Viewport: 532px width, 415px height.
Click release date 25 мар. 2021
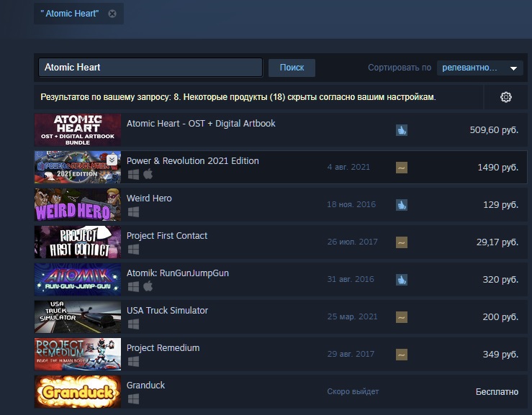(x=352, y=316)
